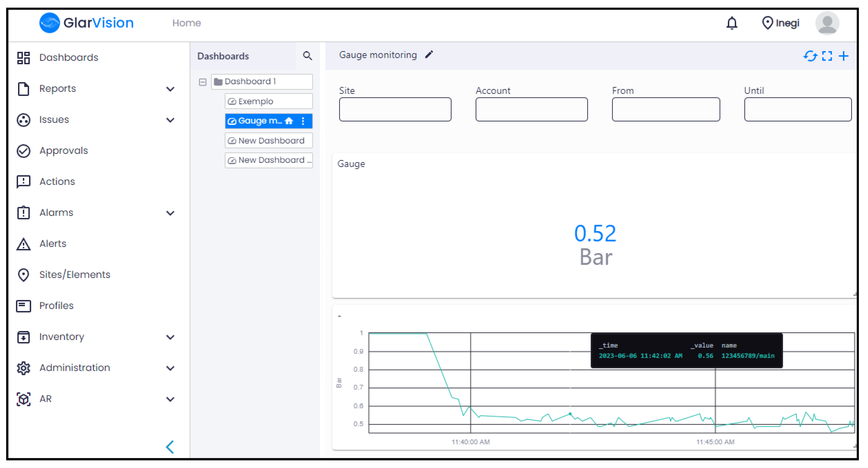Click the Site filter input field
This screenshot has width=868, height=468.
(395, 110)
